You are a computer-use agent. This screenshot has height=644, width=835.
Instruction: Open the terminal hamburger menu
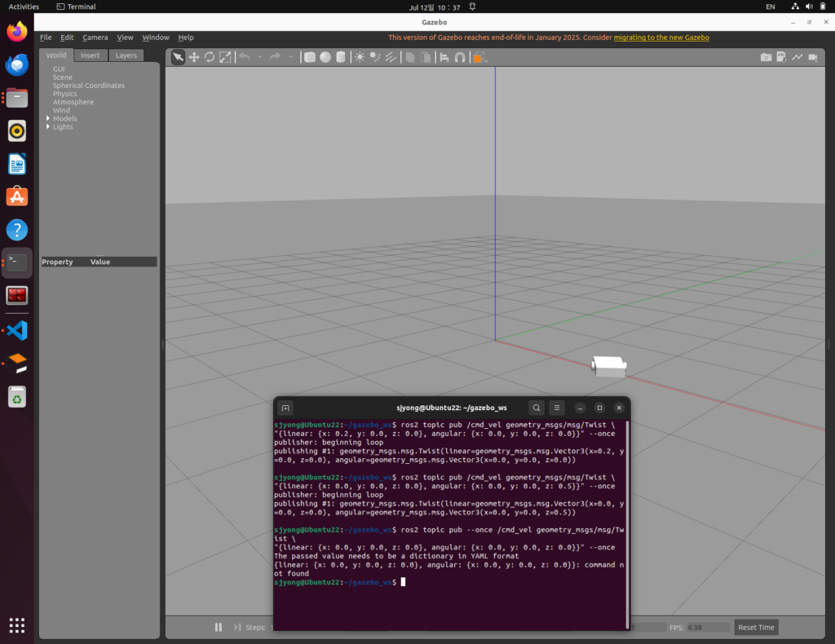(557, 408)
